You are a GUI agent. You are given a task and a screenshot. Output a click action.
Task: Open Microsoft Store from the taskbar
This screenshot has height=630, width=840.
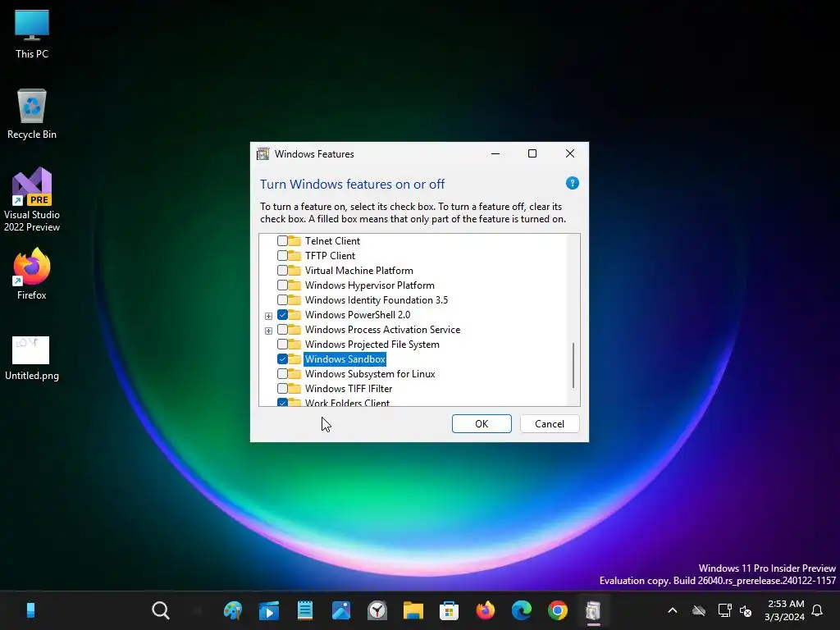pos(449,610)
